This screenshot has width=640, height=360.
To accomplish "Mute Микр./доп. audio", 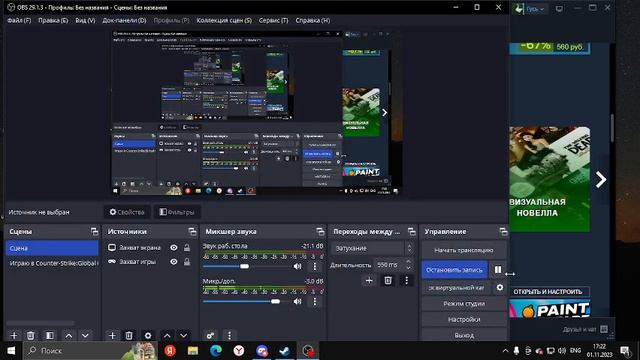I will coord(298,302).
